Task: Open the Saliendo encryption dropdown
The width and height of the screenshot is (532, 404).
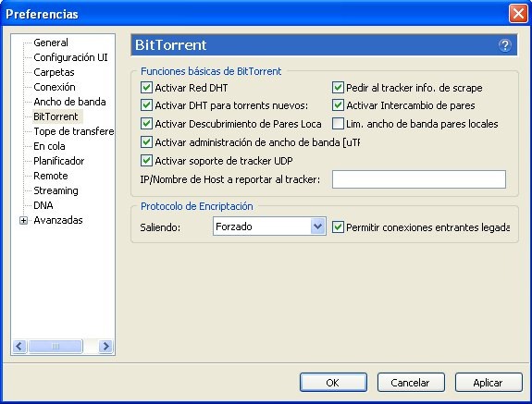Action: pyautogui.click(x=269, y=226)
